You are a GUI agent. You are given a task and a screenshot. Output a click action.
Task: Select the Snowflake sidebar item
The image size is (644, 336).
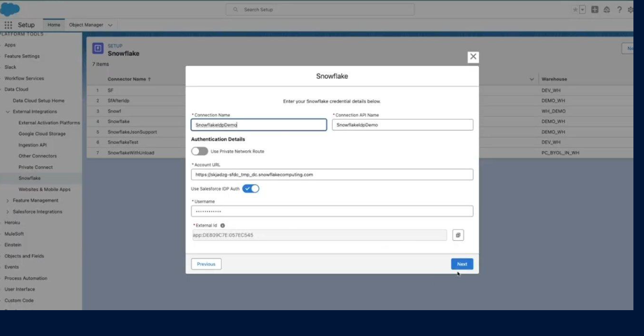(29, 178)
